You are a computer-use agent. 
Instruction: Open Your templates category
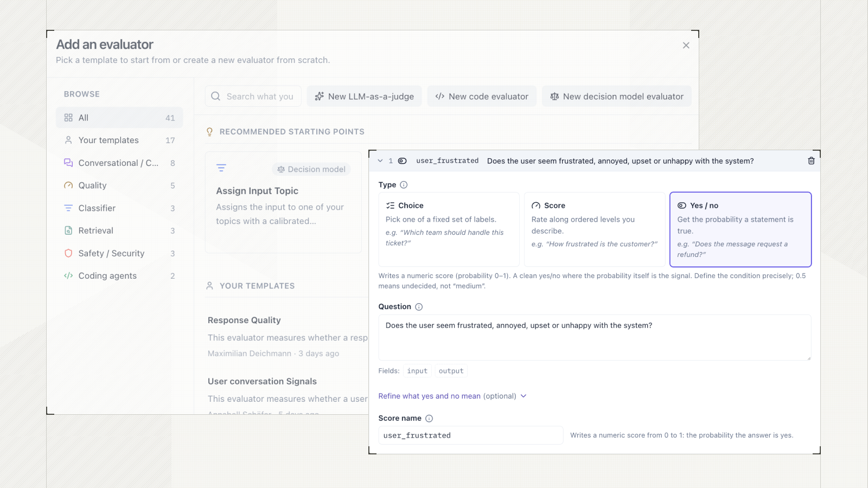click(119, 140)
